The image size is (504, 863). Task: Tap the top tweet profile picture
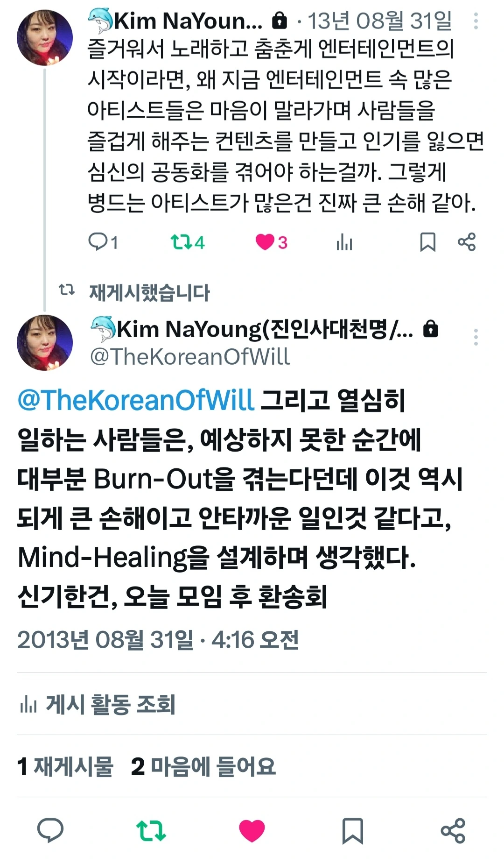[45, 37]
